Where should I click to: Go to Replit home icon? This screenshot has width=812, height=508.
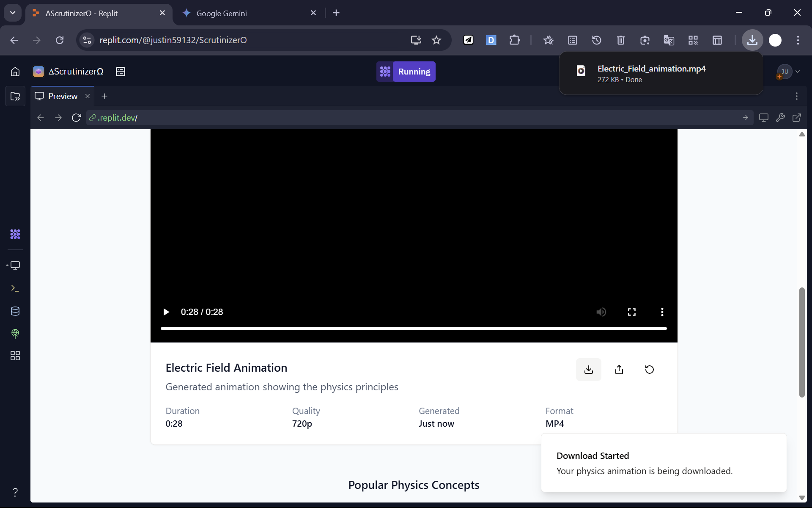tap(15, 72)
